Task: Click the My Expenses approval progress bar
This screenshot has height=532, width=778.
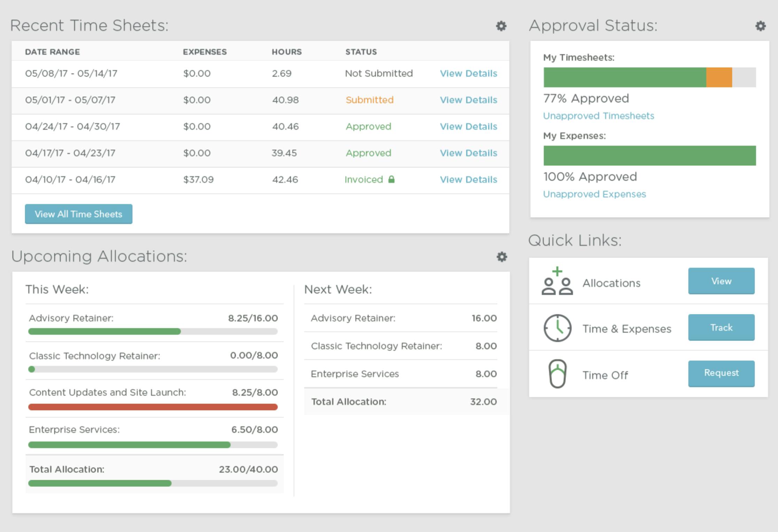Action: coord(649,156)
